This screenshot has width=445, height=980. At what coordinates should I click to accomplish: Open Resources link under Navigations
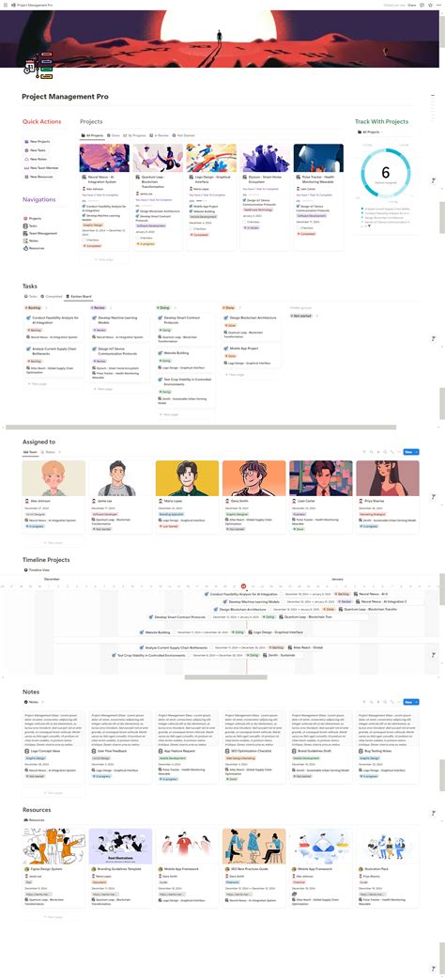[x=36, y=248]
